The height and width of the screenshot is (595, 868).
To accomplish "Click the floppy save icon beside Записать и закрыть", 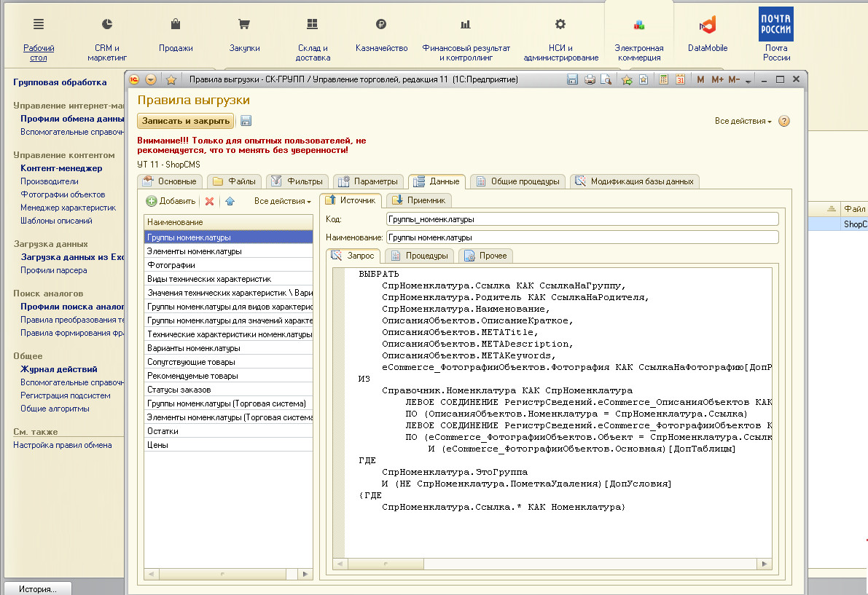I will click(246, 122).
